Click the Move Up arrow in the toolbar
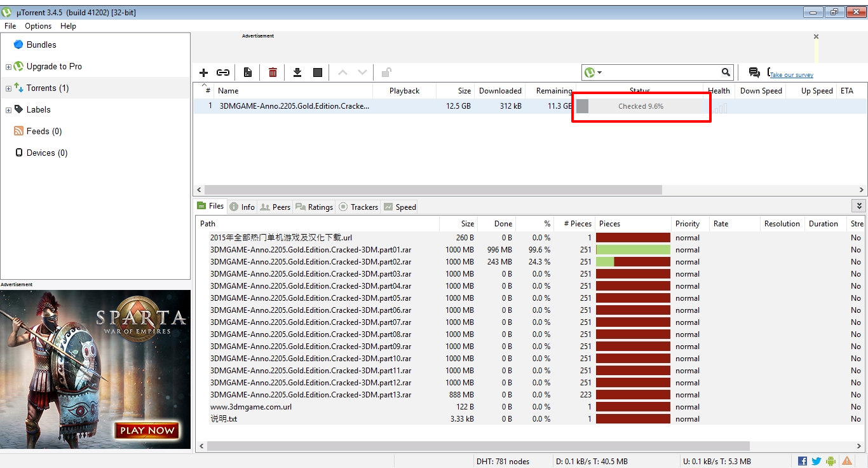The image size is (868, 468). tap(344, 72)
